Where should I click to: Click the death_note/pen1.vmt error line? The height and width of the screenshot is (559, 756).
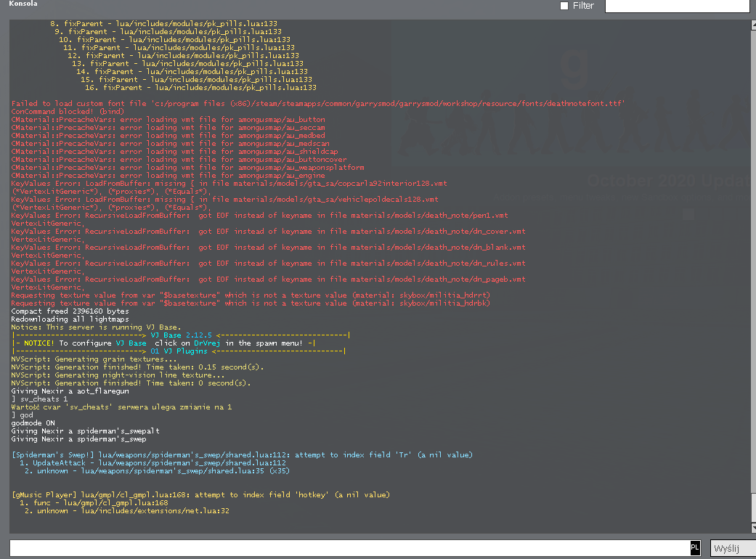259,216
